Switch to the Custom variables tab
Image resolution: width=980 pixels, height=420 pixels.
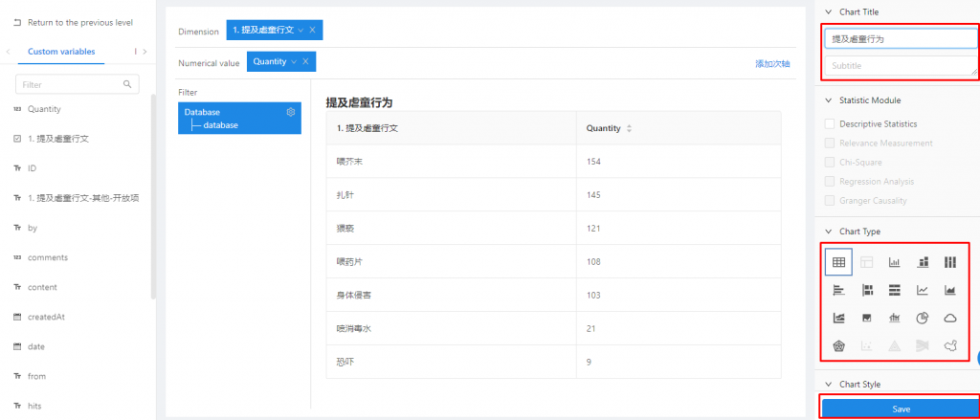(61, 52)
